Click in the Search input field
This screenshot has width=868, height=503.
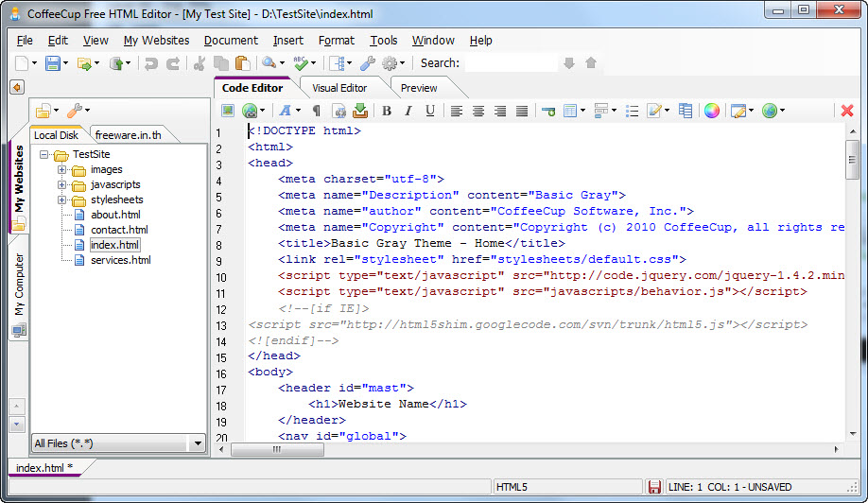tap(511, 63)
